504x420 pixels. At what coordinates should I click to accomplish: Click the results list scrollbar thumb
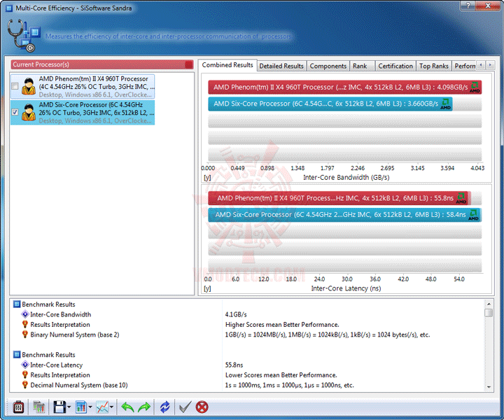coord(489,313)
